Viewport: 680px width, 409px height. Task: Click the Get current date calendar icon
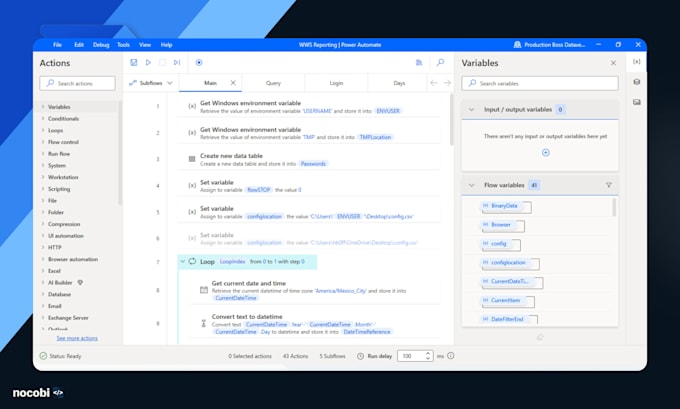click(204, 290)
